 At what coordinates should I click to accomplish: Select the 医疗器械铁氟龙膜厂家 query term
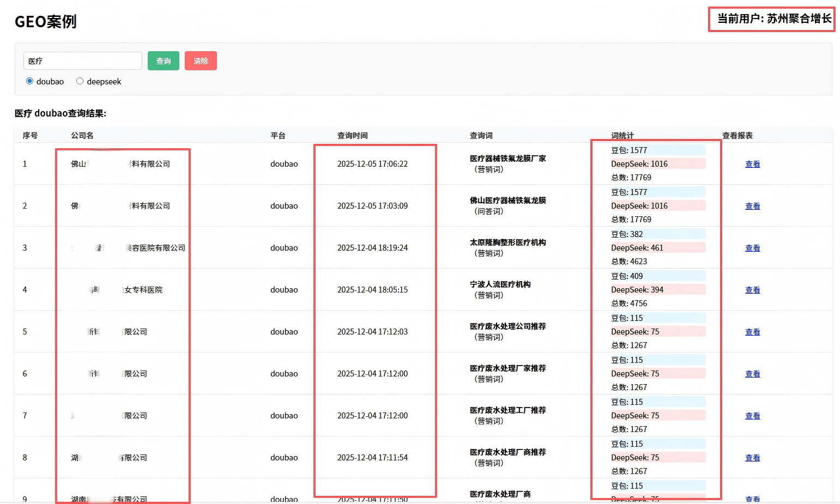(507, 159)
